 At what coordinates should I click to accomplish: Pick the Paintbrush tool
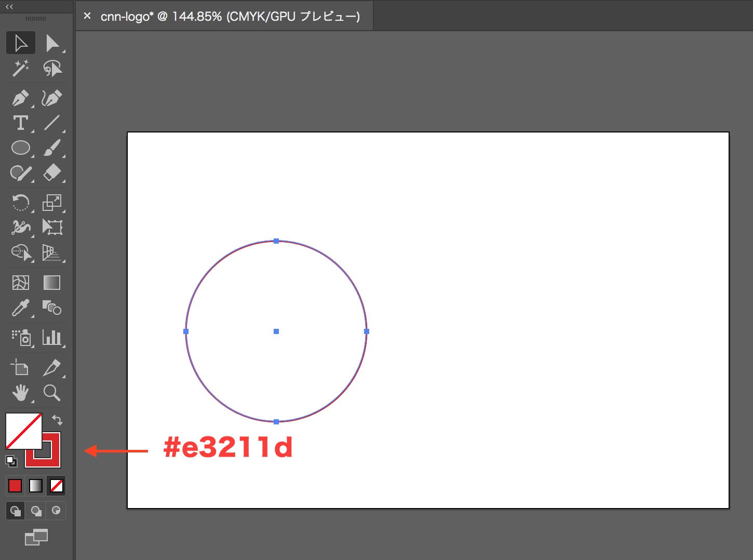coord(52,148)
